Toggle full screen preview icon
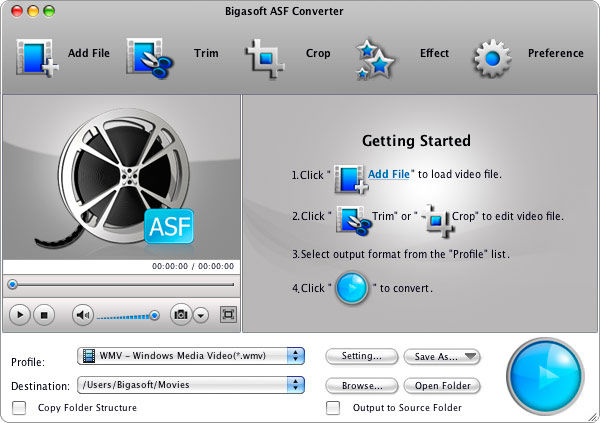The height and width of the screenshot is (423, 600). (228, 315)
